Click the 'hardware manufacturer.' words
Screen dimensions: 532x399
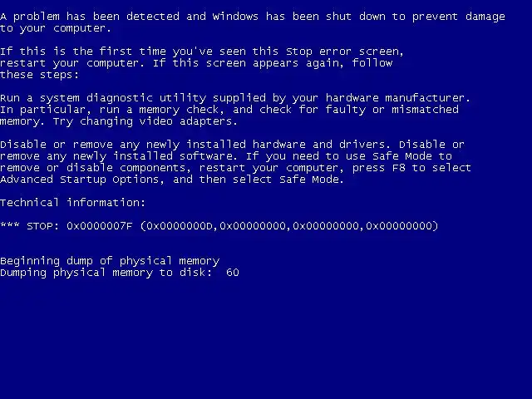(x=398, y=98)
